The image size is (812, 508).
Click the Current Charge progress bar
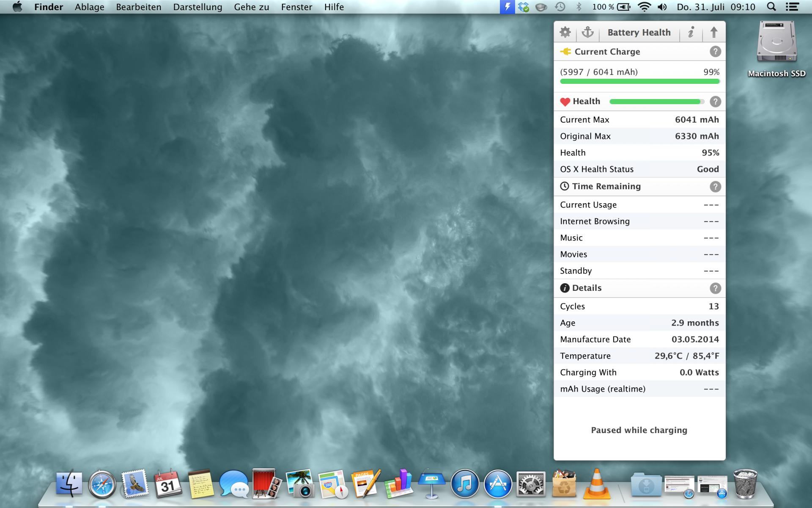(x=639, y=81)
